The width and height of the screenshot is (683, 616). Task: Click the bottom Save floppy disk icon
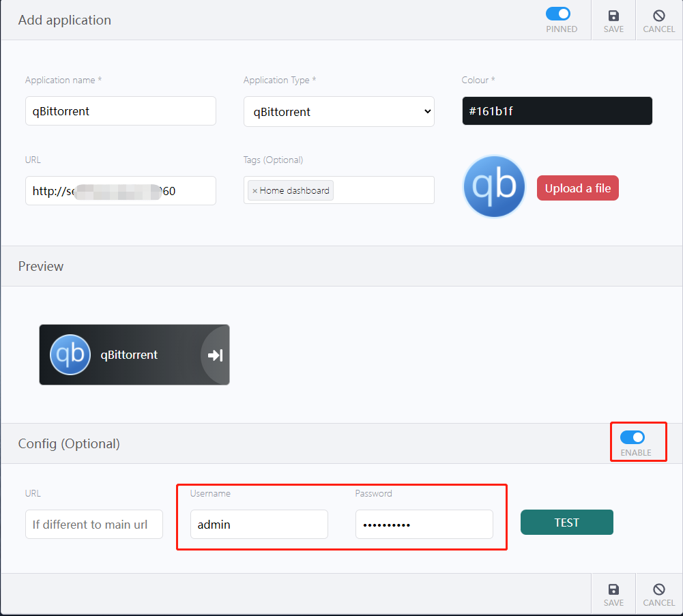613,589
